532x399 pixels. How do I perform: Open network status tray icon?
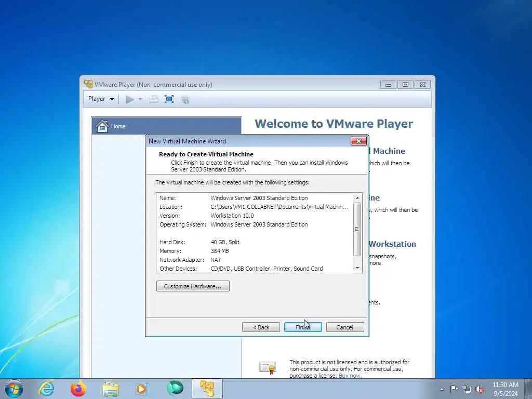click(x=467, y=389)
